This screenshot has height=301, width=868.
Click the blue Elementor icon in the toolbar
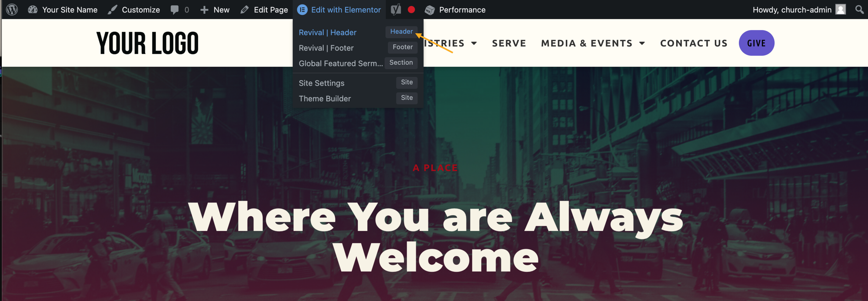pyautogui.click(x=302, y=9)
